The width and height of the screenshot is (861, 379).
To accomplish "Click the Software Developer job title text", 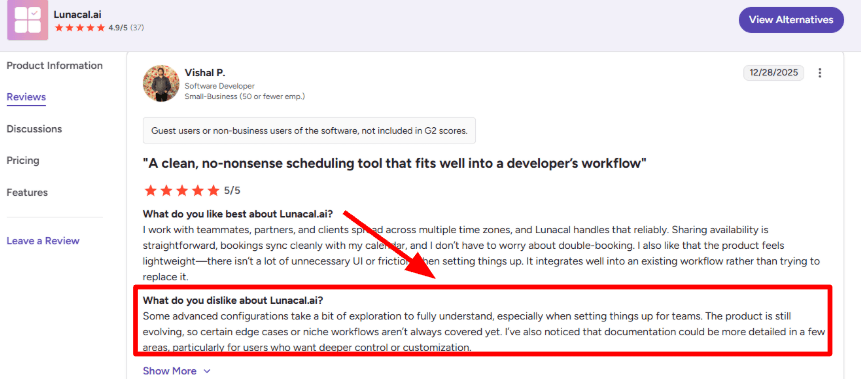I will pos(220,86).
